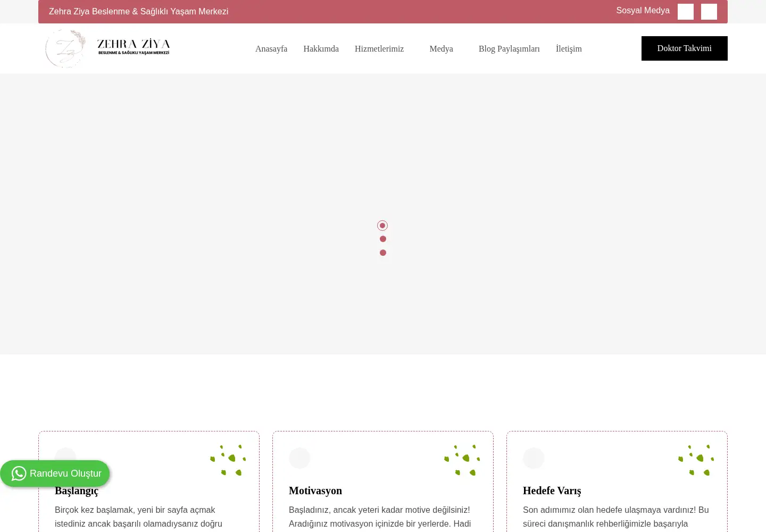This screenshot has width=766, height=532.
Task: Click the Motivasyon card heading
Action: [x=315, y=491]
